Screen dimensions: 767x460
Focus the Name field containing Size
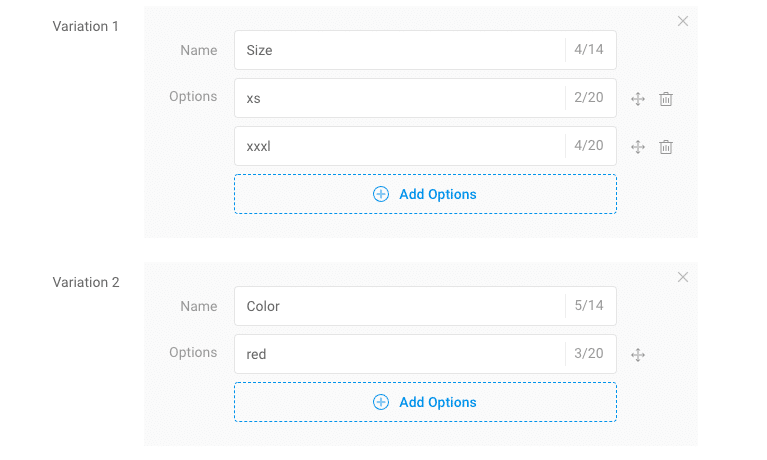click(400, 50)
